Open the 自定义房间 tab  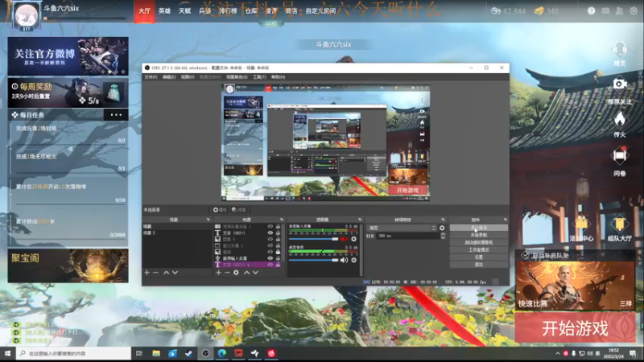point(320,11)
